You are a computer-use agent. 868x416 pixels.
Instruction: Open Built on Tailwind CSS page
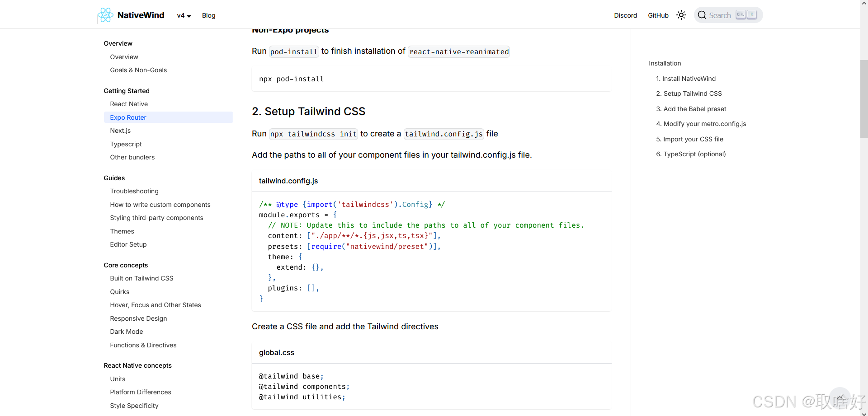click(142, 278)
